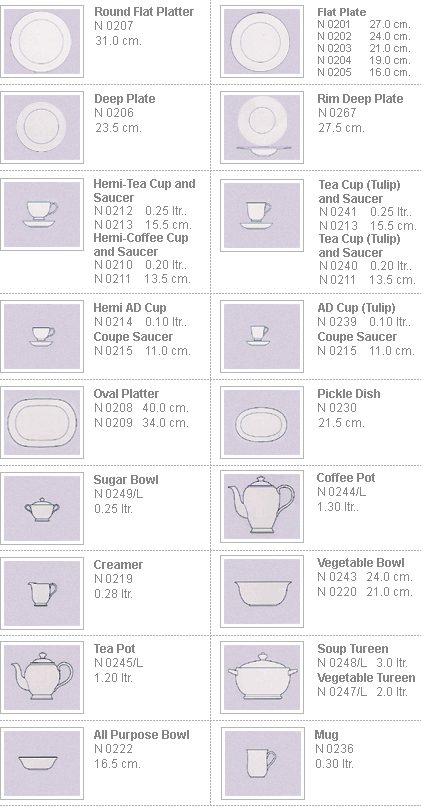The image size is (421, 806).
Task: Open the Round Flat Platter image
Action: 42,42
